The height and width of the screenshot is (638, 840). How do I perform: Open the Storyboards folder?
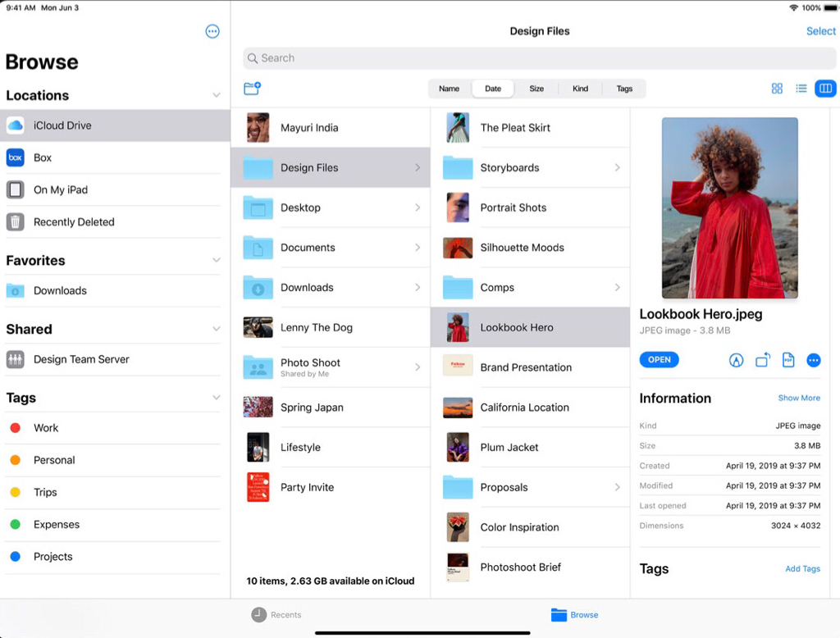pyautogui.click(x=531, y=167)
